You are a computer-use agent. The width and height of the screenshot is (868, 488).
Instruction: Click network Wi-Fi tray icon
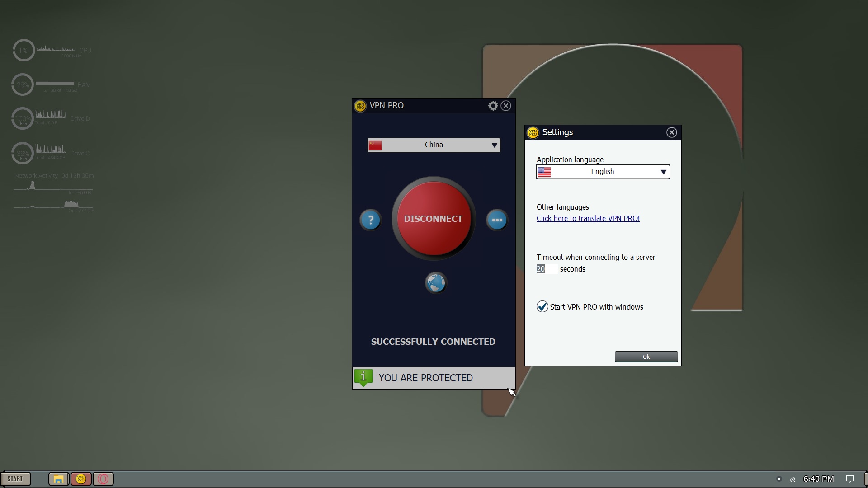point(793,479)
